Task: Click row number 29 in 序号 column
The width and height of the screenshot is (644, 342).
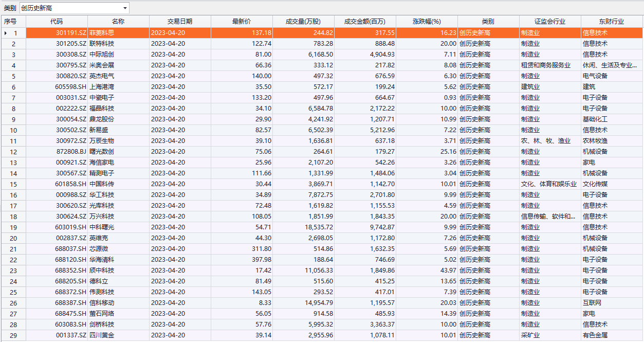Action: 13,335
